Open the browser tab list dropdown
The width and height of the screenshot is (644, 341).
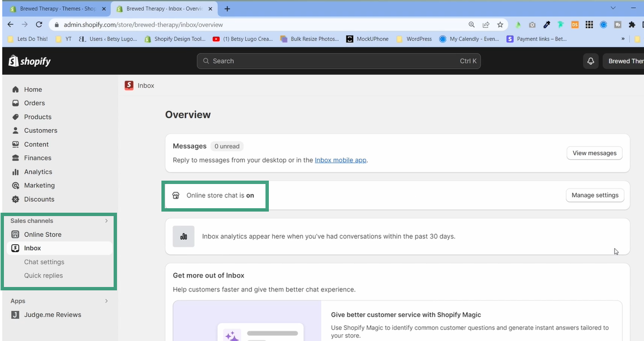[613, 8]
